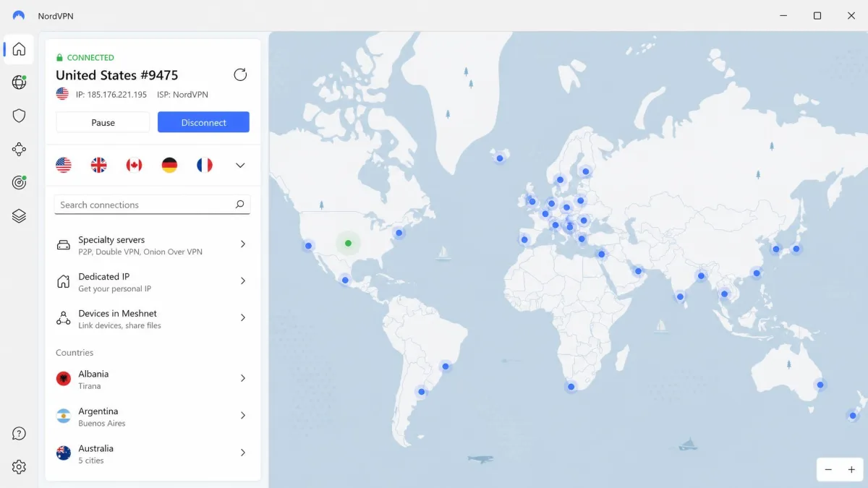Quick connect to United Kingdom flag

point(98,166)
